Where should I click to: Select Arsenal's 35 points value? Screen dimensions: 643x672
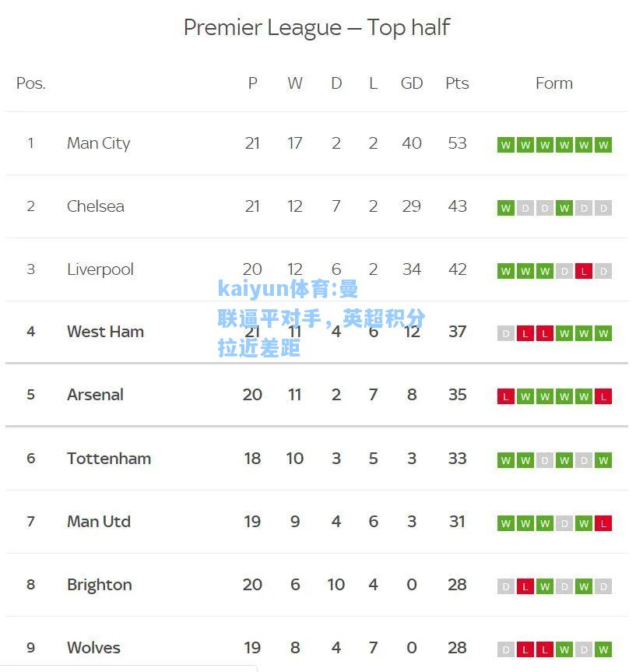pyautogui.click(x=457, y=395)
